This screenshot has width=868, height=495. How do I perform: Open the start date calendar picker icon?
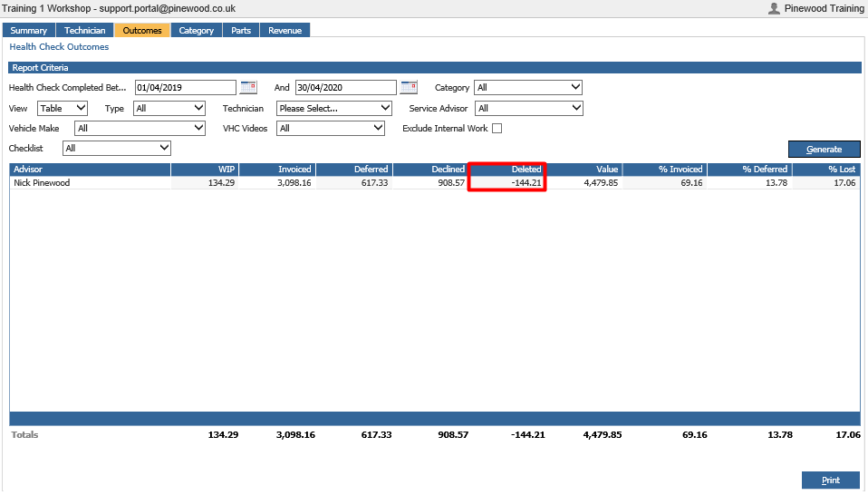[x=248, y=87]
